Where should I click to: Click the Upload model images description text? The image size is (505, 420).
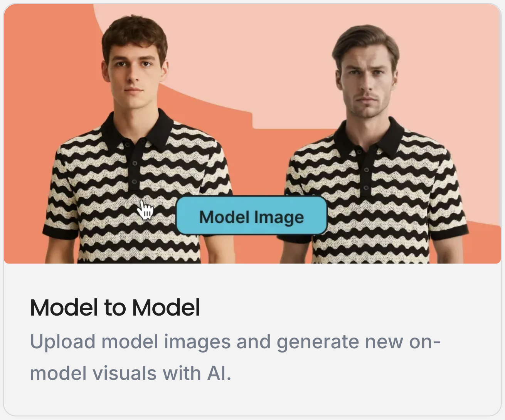[235, 357]
